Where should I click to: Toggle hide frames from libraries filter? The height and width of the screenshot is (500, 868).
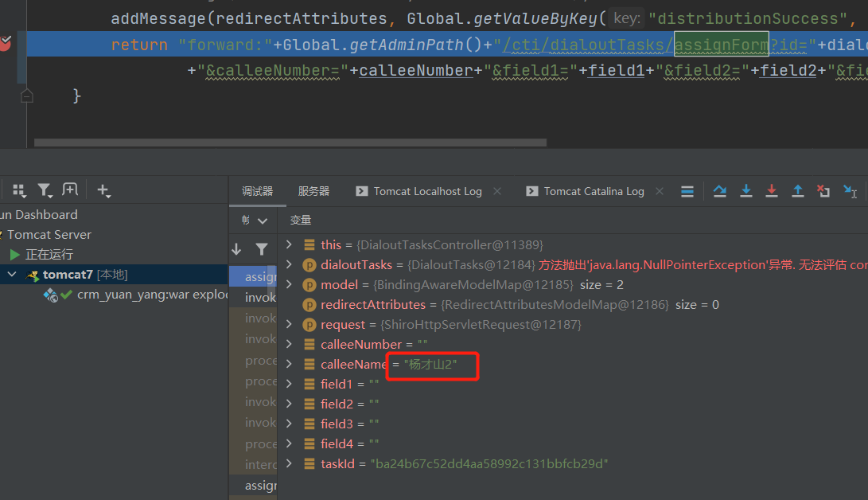[x=45, y=190]
